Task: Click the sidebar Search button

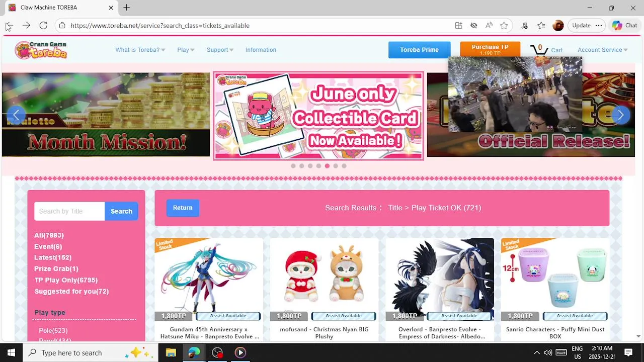Action: click(x=121, y=211)
